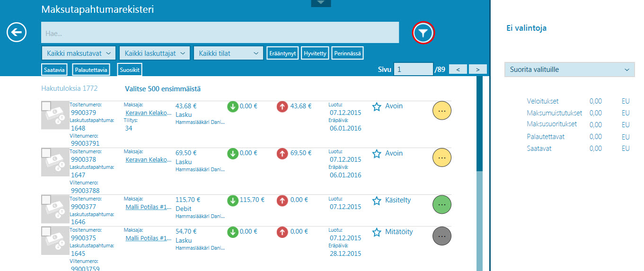Tick checkbox for voucher 9900377
Screen dimensions: 644x271
coord(46,200)
